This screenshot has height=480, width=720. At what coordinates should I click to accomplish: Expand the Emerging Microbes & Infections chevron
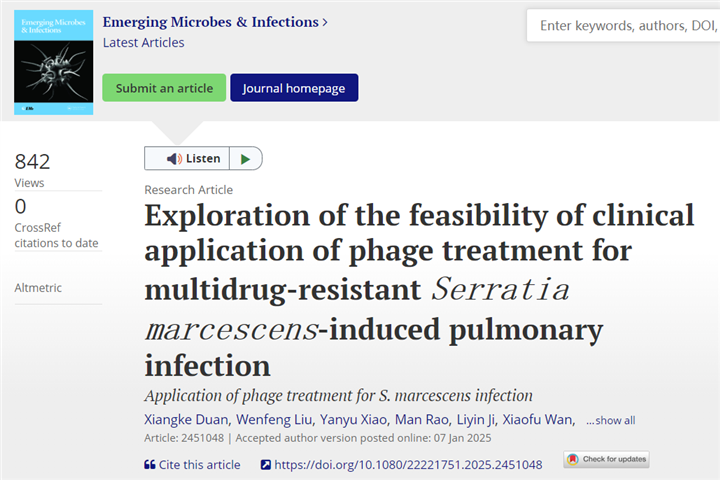tap(324, 22)
